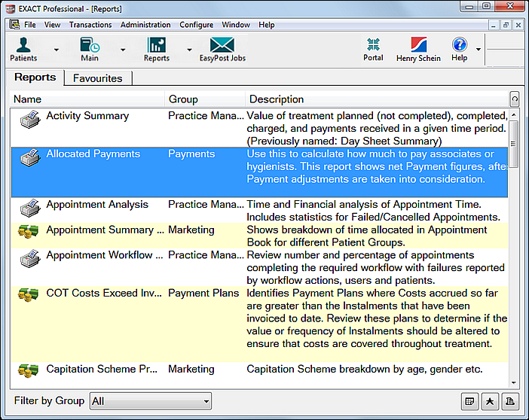This screenshot has width=529, height=420.
Task: Open the Window menu
Action: [x=236, y=25]
